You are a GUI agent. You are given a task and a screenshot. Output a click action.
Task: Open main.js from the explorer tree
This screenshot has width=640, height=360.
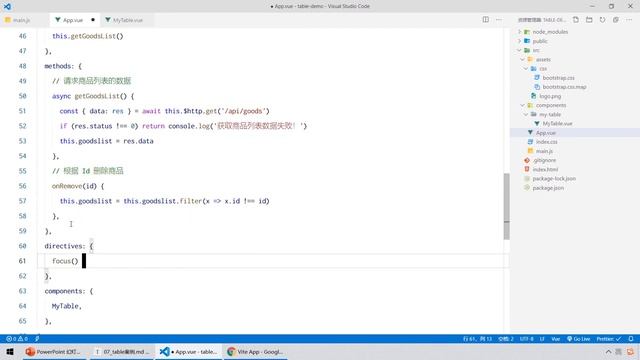tap(544, 151)
